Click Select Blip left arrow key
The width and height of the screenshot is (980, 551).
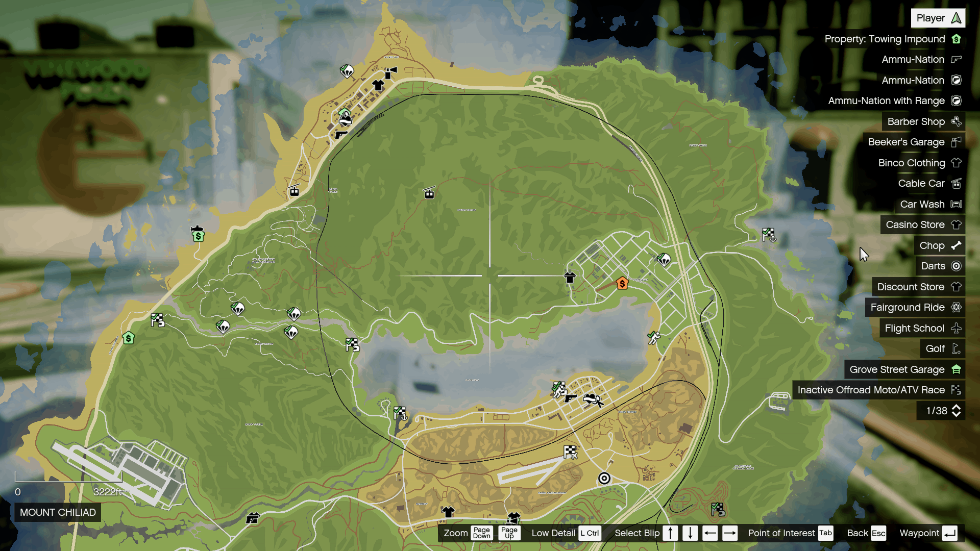[710, 533]
